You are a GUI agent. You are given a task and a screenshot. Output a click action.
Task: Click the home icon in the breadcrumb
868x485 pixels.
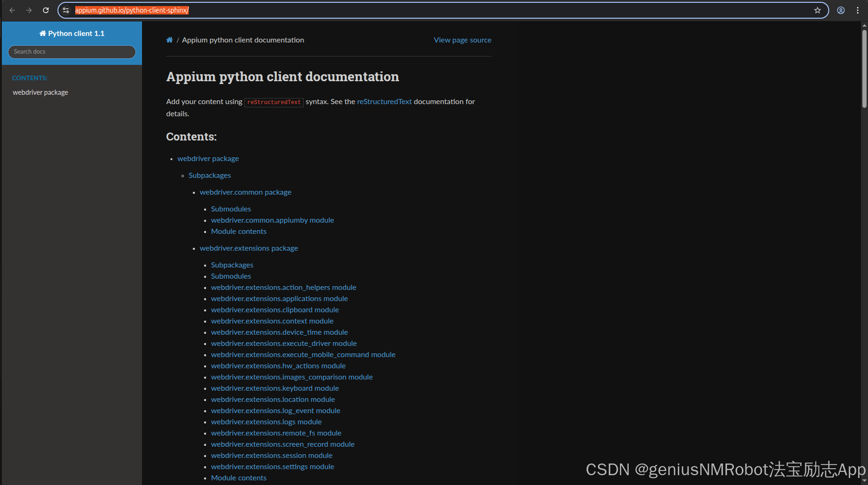point(169,40)
